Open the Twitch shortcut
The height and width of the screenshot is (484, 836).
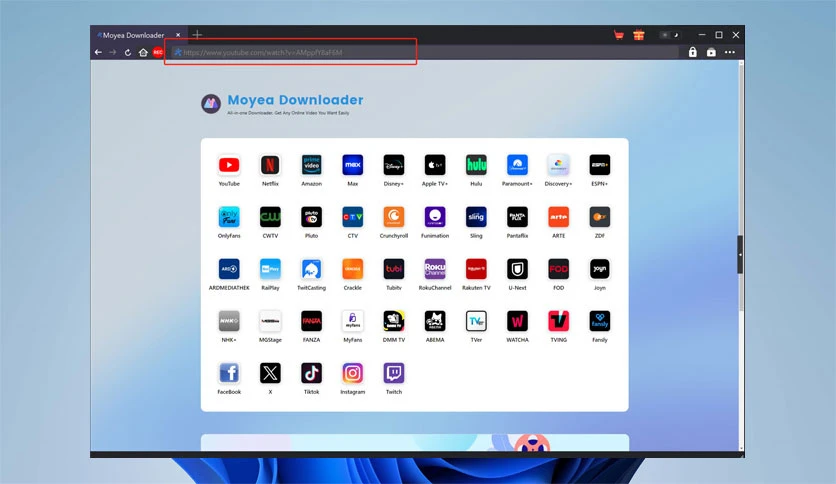coord(393,373)
